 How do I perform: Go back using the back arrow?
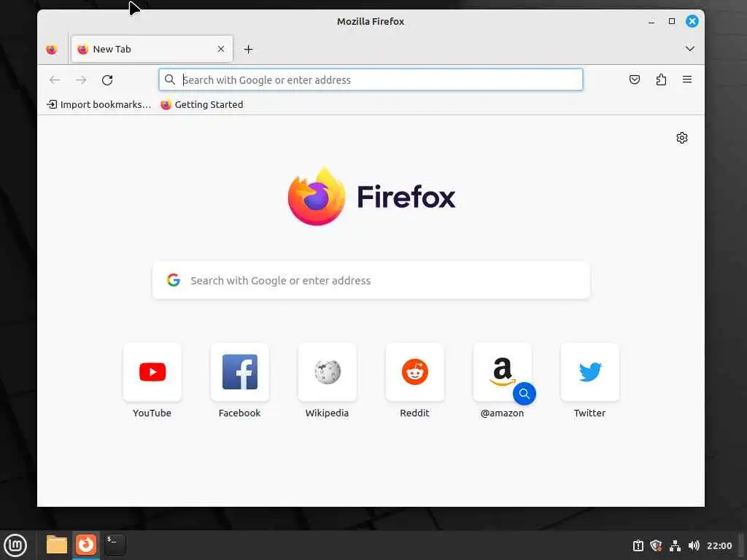coord(55,80)
